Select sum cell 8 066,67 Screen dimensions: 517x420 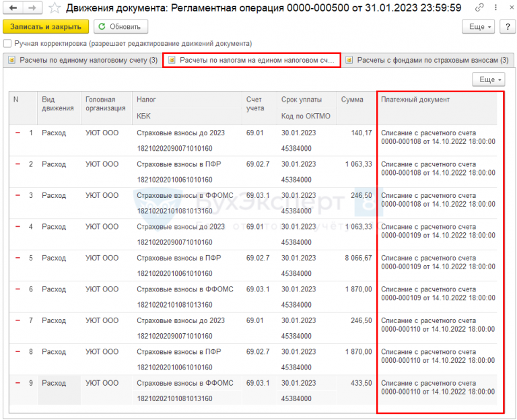click(x=358, y=258)
